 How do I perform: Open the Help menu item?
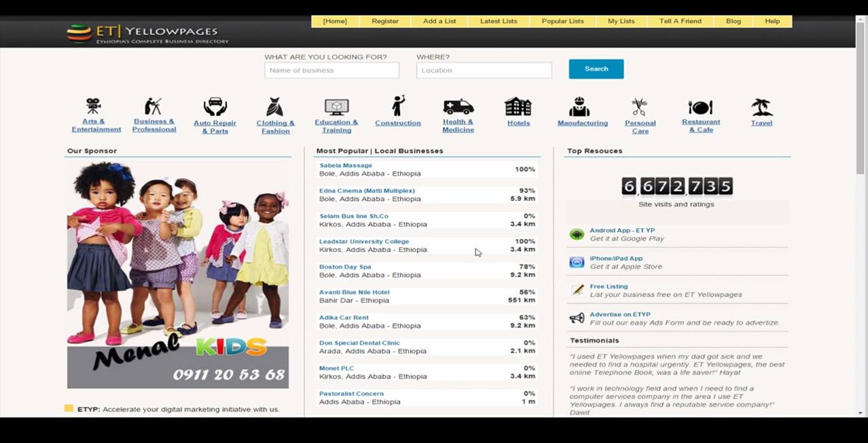772,21
